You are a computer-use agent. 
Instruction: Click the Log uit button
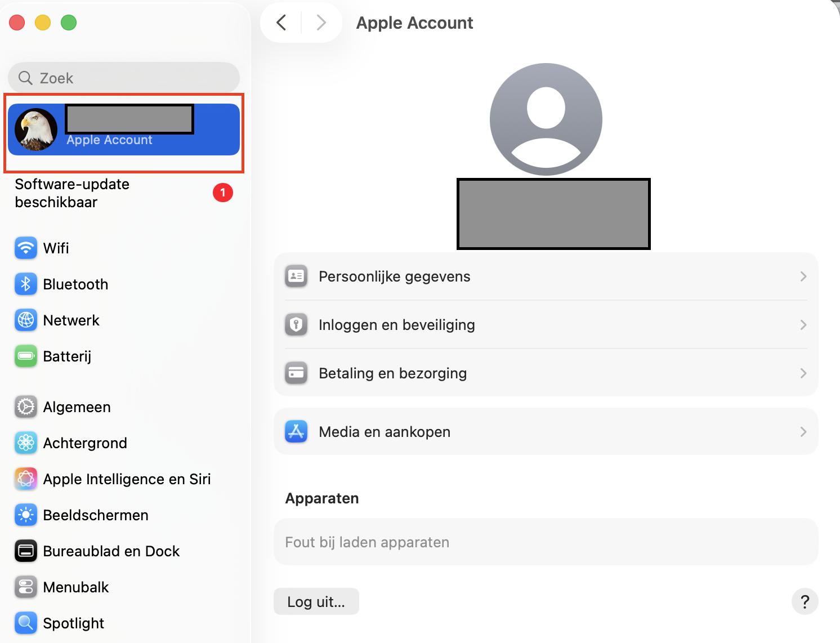point(316,601)
